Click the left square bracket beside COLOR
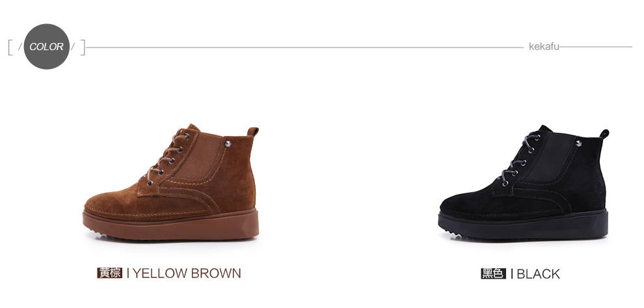Viewport: 644px width, 308px height. (x=10, y=48)
